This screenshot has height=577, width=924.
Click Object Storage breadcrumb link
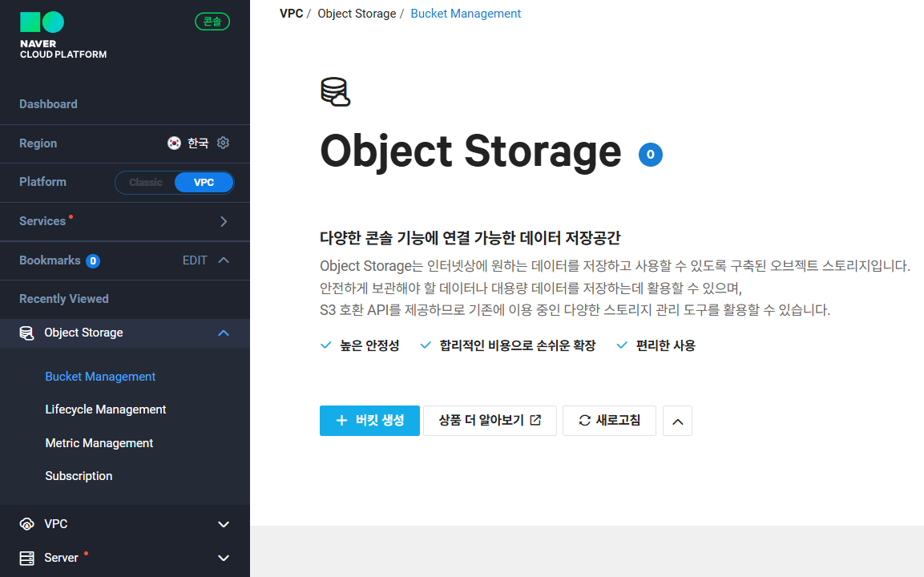(x=357, y=14)
